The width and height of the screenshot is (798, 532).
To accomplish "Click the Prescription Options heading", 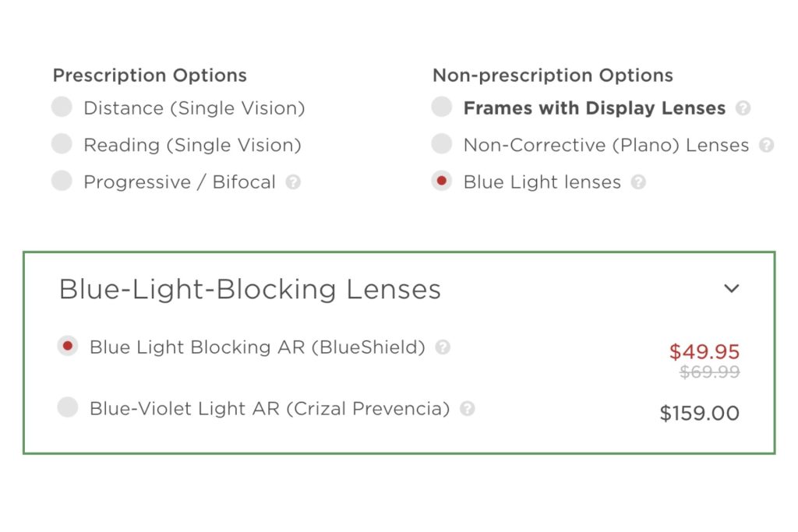I will pyautogui.click(x=149, y=76).
